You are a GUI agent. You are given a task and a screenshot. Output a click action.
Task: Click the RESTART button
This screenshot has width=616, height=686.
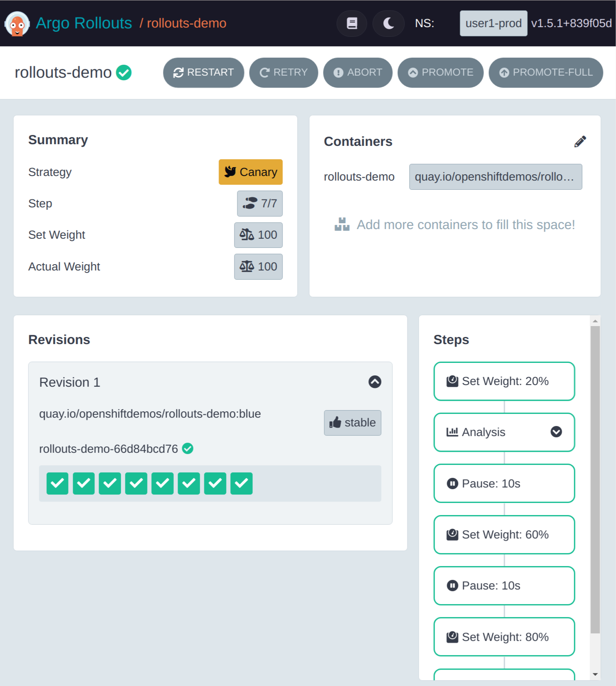coord(204,72)
